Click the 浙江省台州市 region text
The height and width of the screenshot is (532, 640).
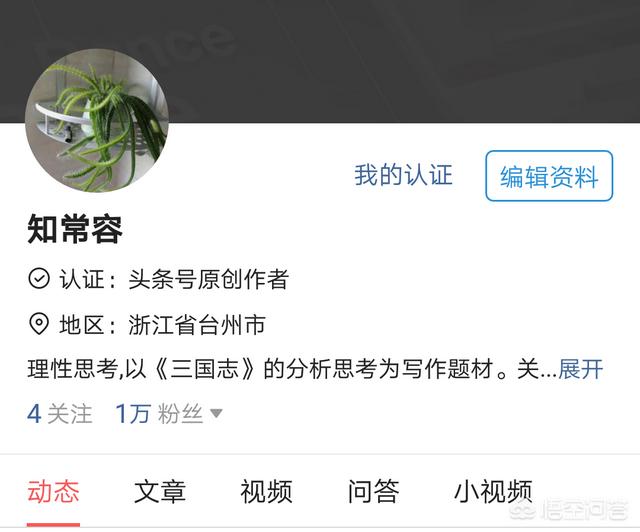pos(197,325)
